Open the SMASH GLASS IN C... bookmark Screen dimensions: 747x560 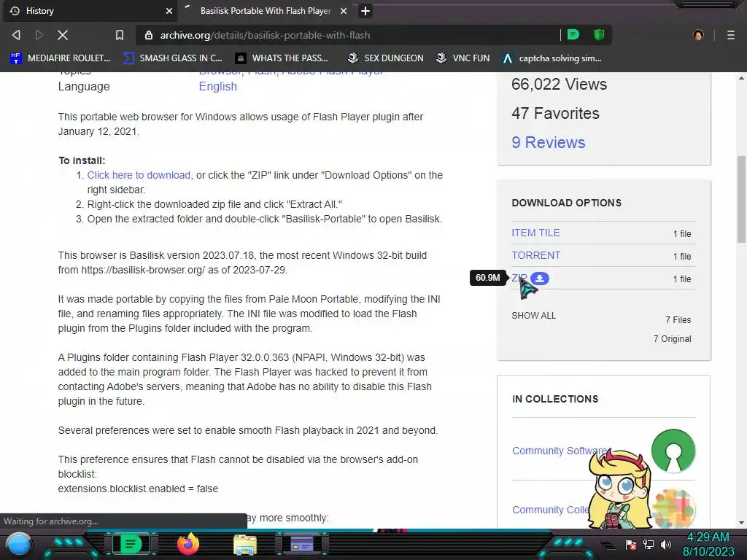coord(172,58)
